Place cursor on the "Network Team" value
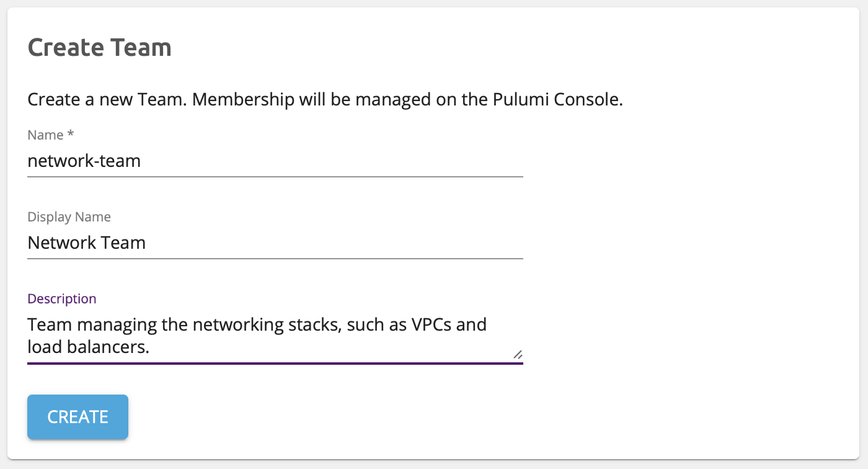Image resolution: width=868 pixels, height=469 pixels. 87,243
